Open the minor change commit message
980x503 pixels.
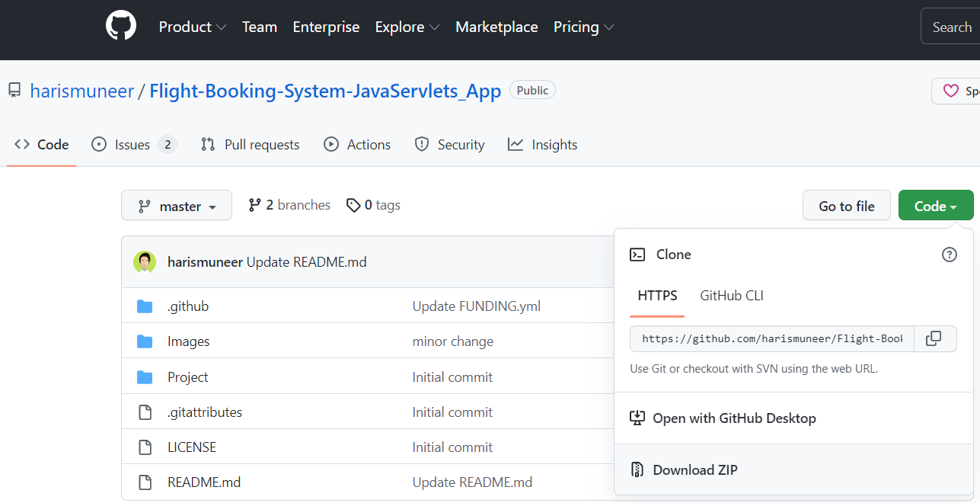pyautogui.click(x=453, y=341)
